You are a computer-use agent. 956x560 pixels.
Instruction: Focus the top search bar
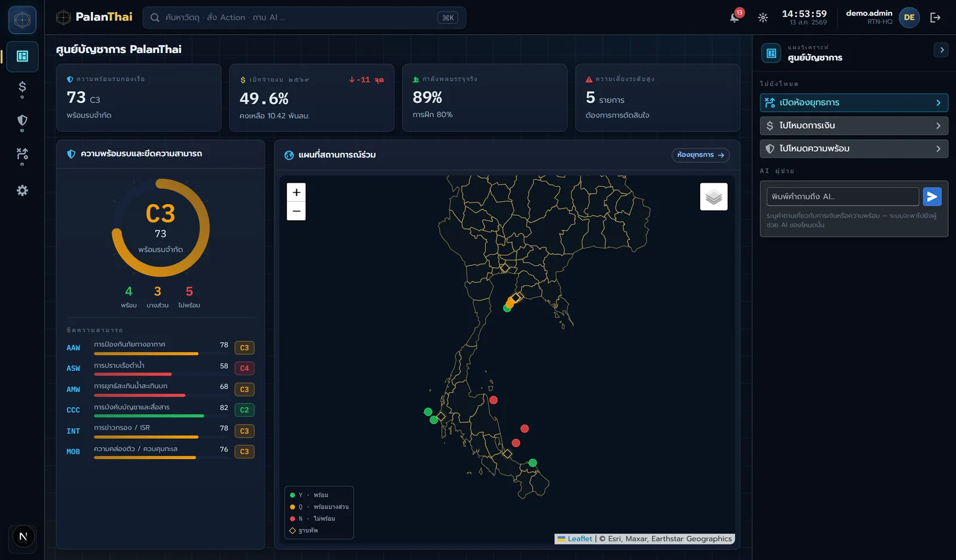(304, 17)
